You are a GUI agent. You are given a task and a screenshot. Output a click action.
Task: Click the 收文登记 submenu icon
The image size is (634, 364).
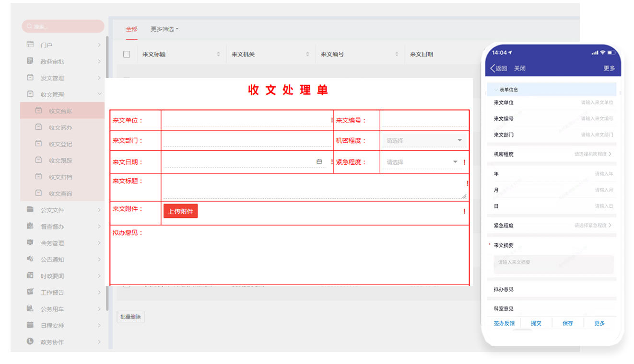coord(38,143)
